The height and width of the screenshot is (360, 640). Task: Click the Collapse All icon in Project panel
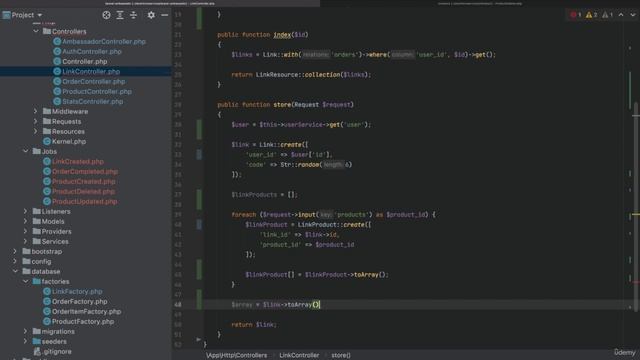pos(133,15)
